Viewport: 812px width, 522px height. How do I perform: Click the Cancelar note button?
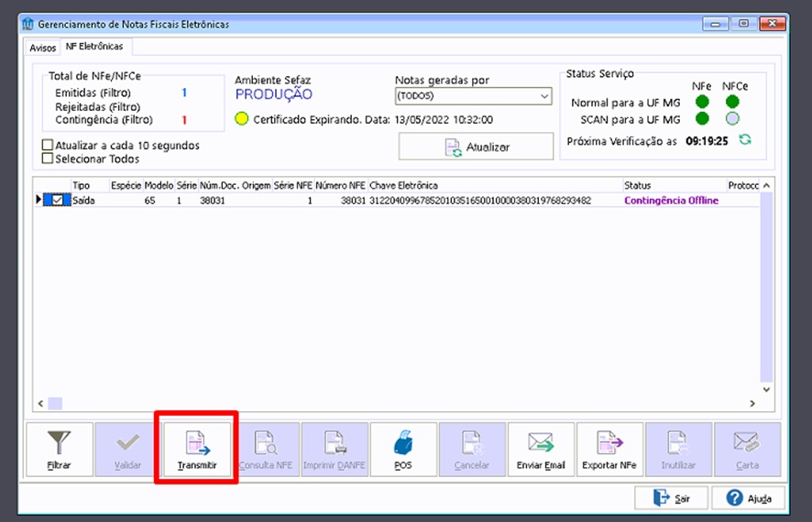tap(472, 449)
